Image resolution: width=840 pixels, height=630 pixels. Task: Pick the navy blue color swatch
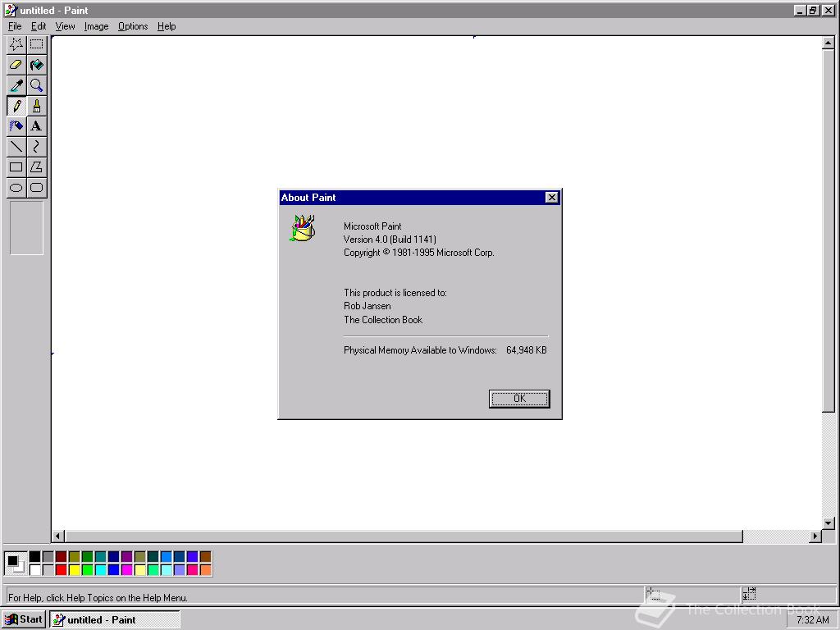point(113,557)
